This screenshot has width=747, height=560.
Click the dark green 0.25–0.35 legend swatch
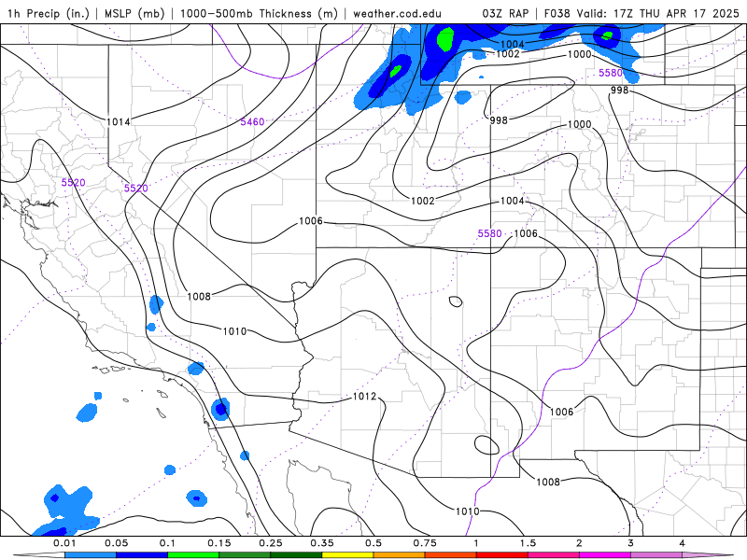point(296,555)
